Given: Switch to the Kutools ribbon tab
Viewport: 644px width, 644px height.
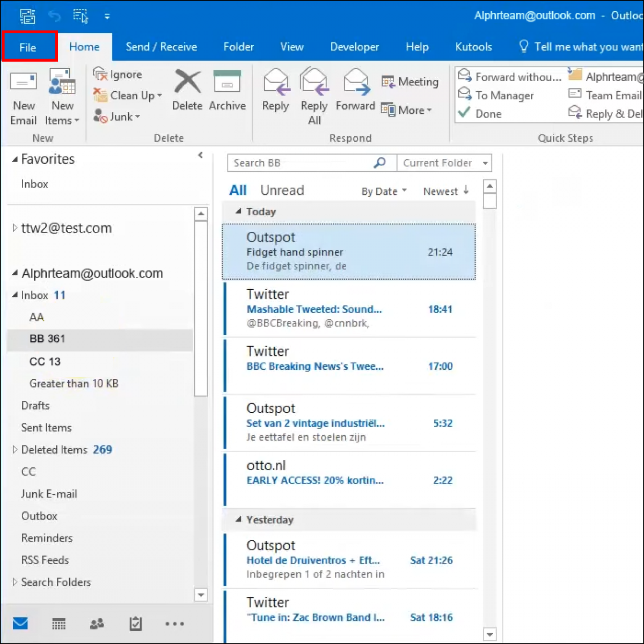Looking at the screenshot, I should pyautogui.click(x=473, y=47).
